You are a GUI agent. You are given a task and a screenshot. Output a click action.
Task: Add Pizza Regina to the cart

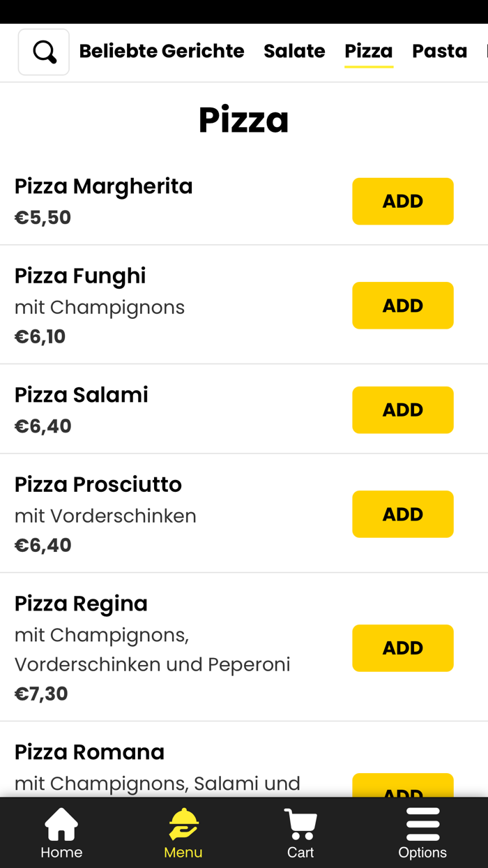coord(403,648)
